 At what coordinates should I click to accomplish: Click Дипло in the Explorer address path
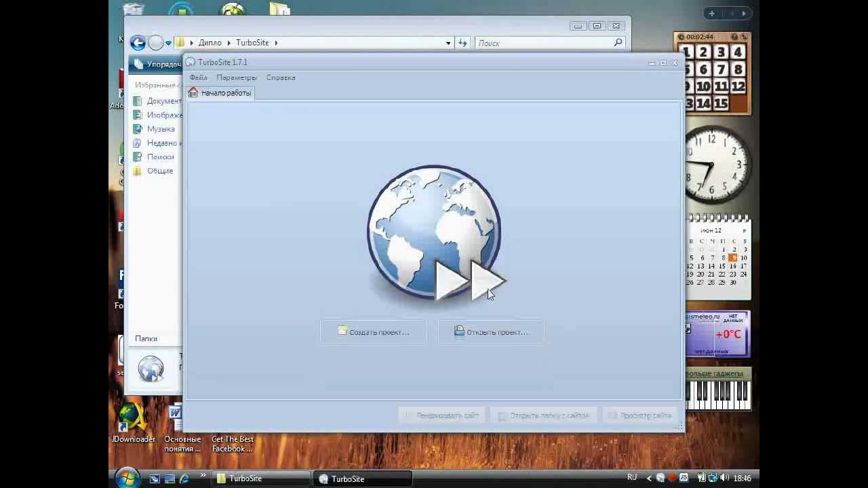tap(210, 43)
